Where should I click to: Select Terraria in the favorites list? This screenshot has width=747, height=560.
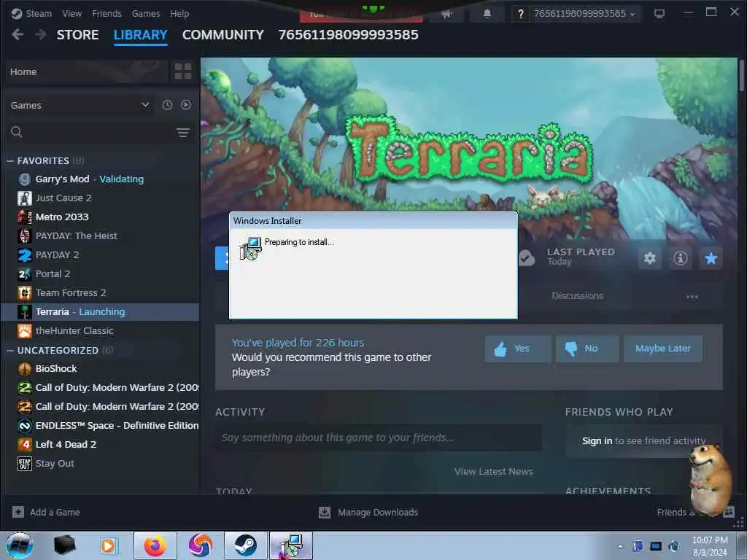pyautogui.click(x=100, y=312)
